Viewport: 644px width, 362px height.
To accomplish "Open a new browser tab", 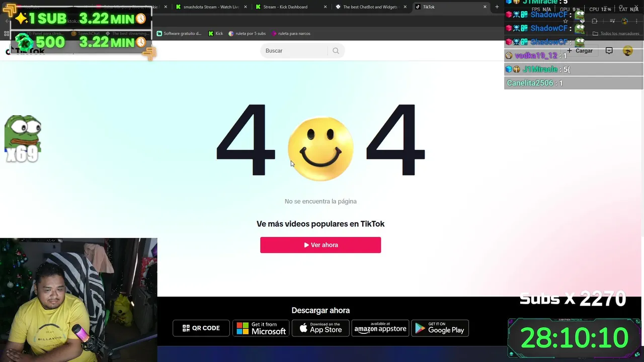I will (x=497, y=7).
